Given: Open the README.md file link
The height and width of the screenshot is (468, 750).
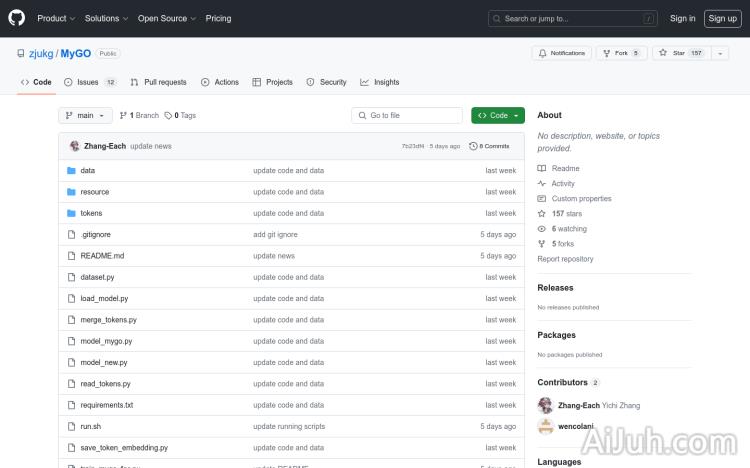Looking at the screenshot, I should click(x=102, y=256).
